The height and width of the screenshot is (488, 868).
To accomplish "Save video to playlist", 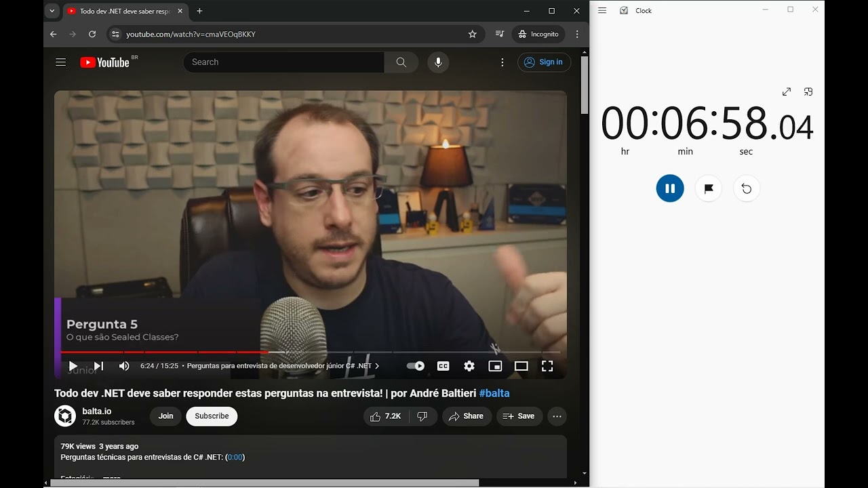I will coord(519,416).
